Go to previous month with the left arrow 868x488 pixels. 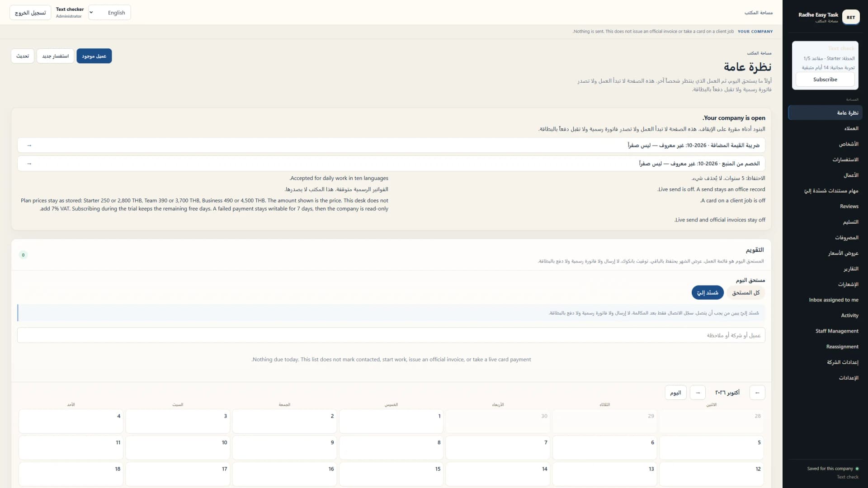point(757,393)
